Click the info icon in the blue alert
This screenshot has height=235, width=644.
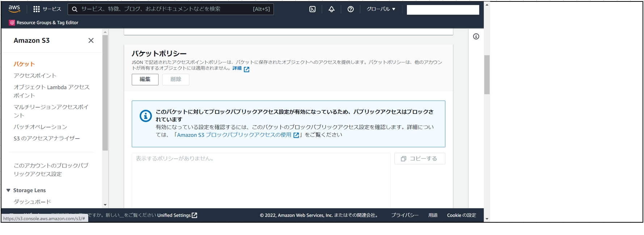pos(146,116)
